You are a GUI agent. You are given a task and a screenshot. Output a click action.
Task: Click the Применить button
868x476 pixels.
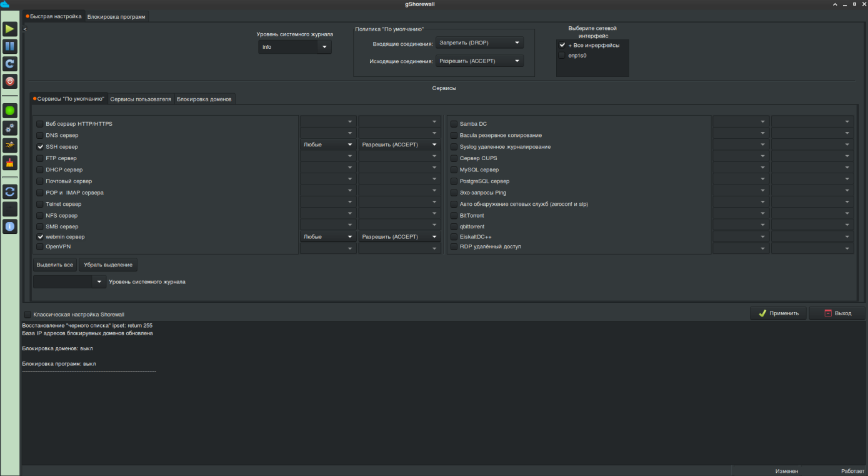click(778, 313)
